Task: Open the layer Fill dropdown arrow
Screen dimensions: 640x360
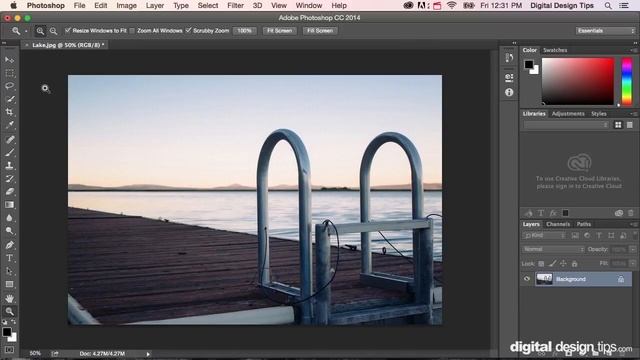Action: coord(633,264)
